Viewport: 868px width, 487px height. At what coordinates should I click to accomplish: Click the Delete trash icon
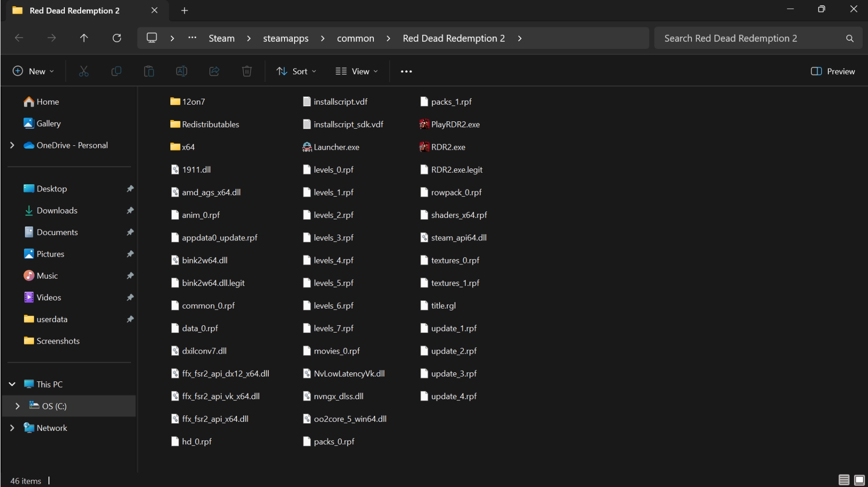pyautogui.click(x=247, y=71)
